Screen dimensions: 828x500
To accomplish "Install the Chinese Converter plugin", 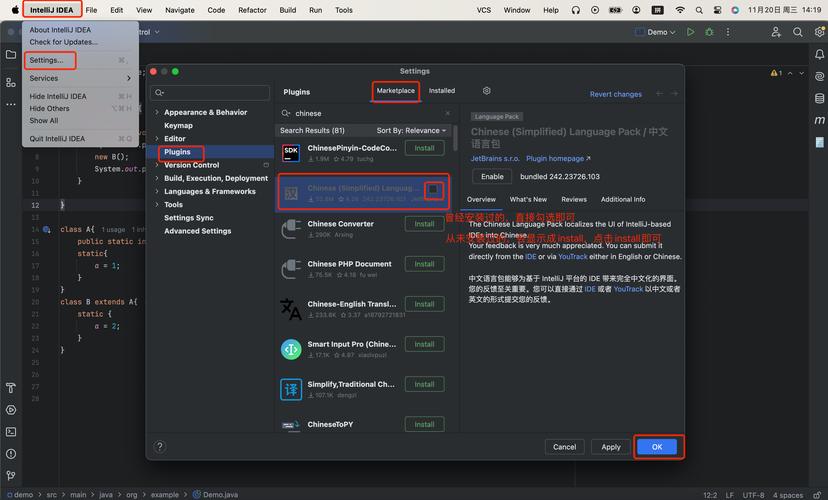I will coord(424,224).
